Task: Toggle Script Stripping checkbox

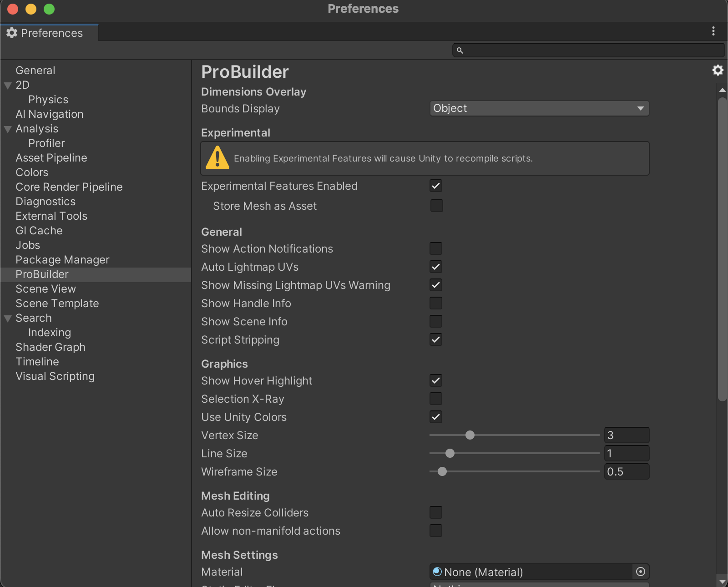Action: [436, 339]
